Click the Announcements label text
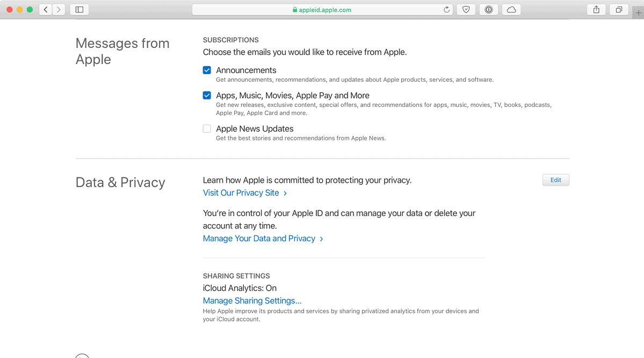The image size is (644, 358). click(x=246, y=70)
